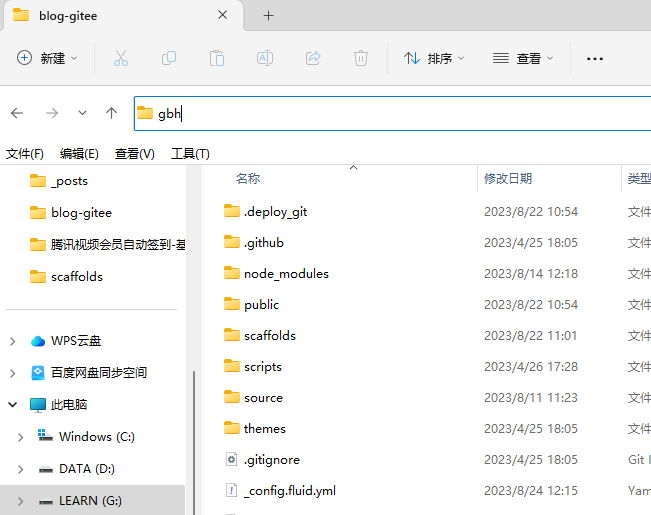
Task: Open the 新建 (New) dropdown
Action: (x=47, y=58)
